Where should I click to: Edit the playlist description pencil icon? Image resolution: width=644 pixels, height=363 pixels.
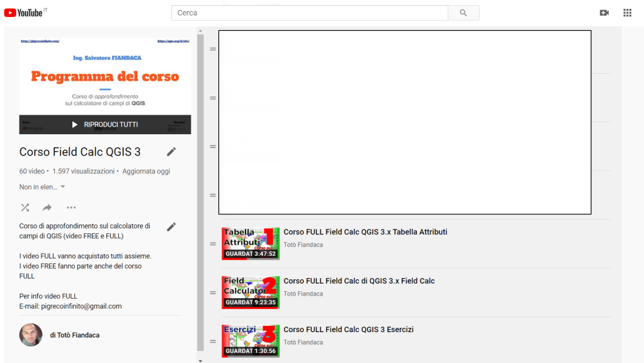pos(171,227)
